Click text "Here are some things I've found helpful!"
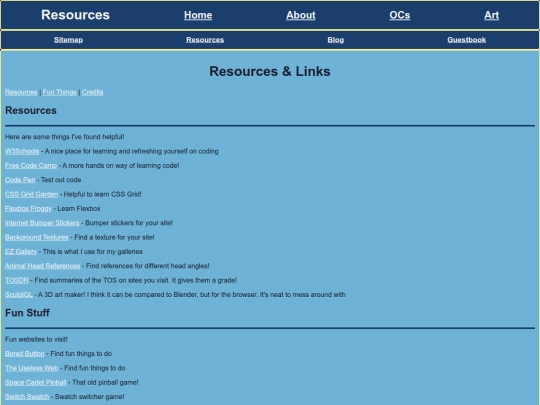This screenshot has height=405, width=540. pyautogui.click(x=64, y=137)
